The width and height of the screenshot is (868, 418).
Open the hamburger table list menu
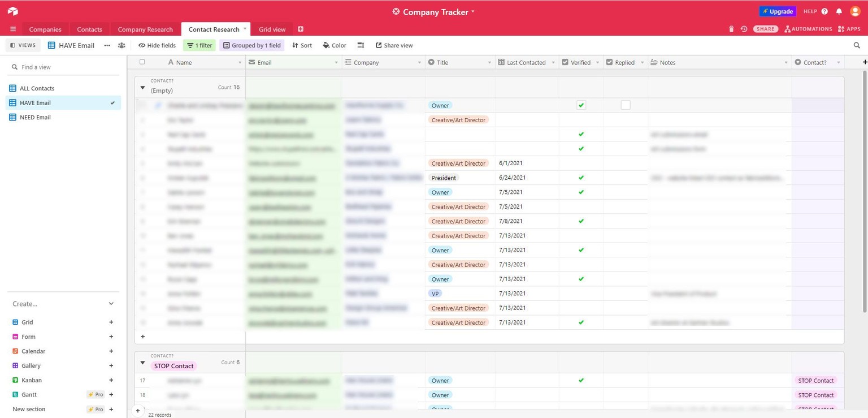(13, 29)
